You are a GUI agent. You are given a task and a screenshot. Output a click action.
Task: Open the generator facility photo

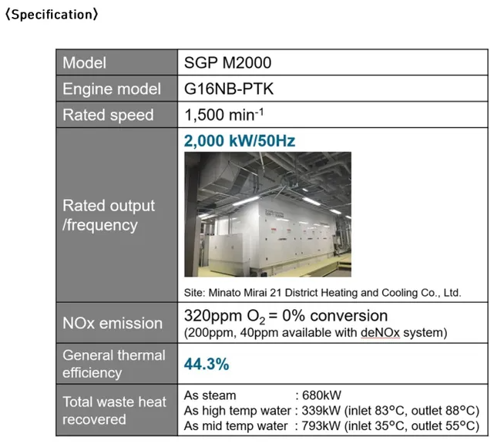pos(267,213)
